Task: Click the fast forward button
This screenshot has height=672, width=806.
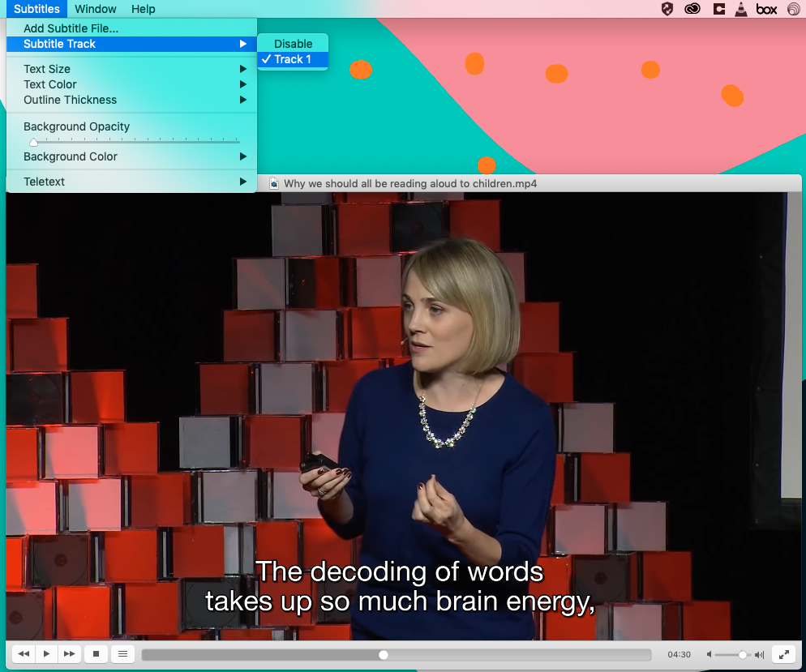Action: coord(70,653)
